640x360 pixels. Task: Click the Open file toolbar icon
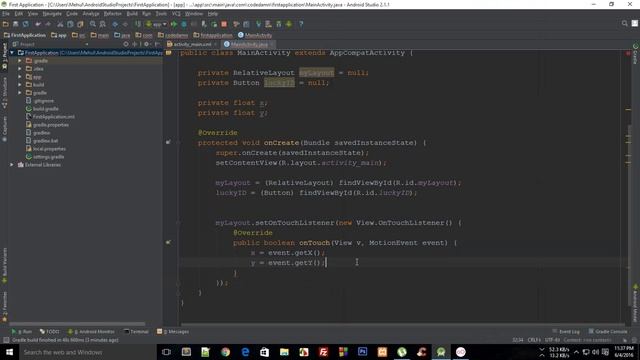(6, 24)
